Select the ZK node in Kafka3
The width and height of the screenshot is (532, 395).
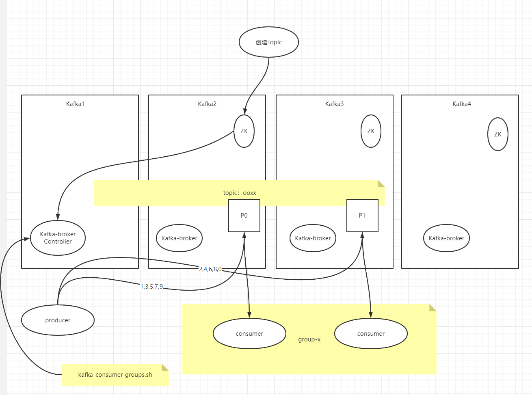point(371,131)
